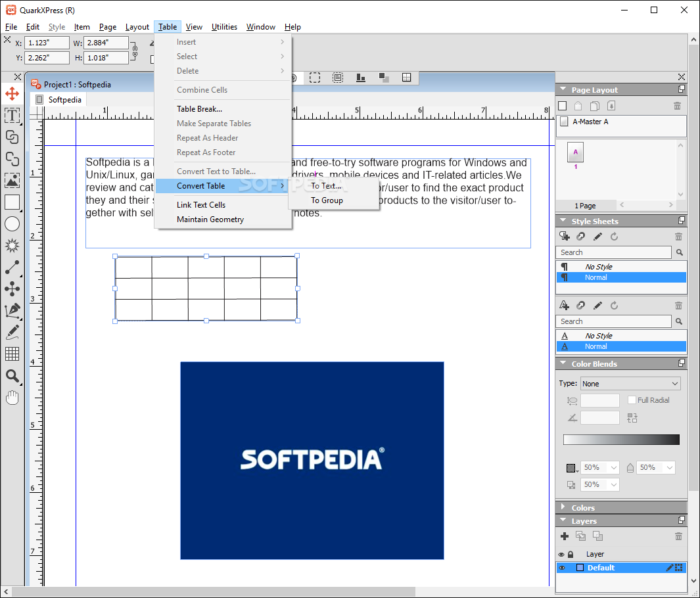700x598 pixels.
Task: Choose To Text... submenu option
Action: tap(334, 186)
